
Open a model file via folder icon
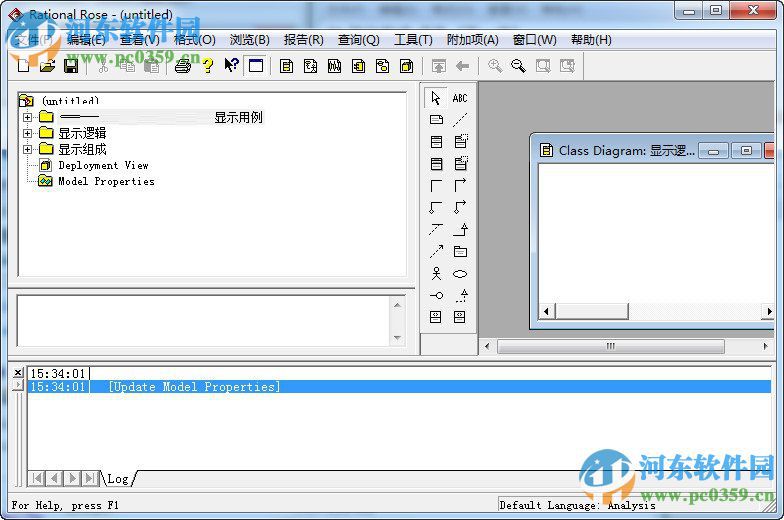(x=48, y=66)
